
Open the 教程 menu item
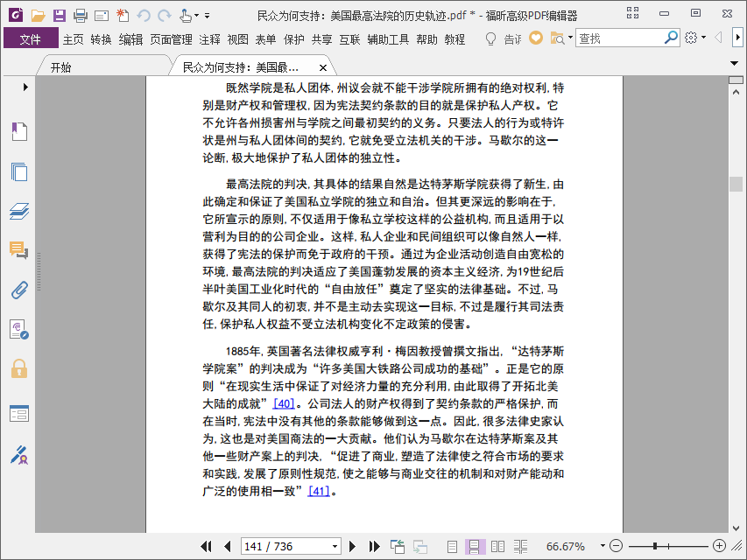(x=455, y=39)
